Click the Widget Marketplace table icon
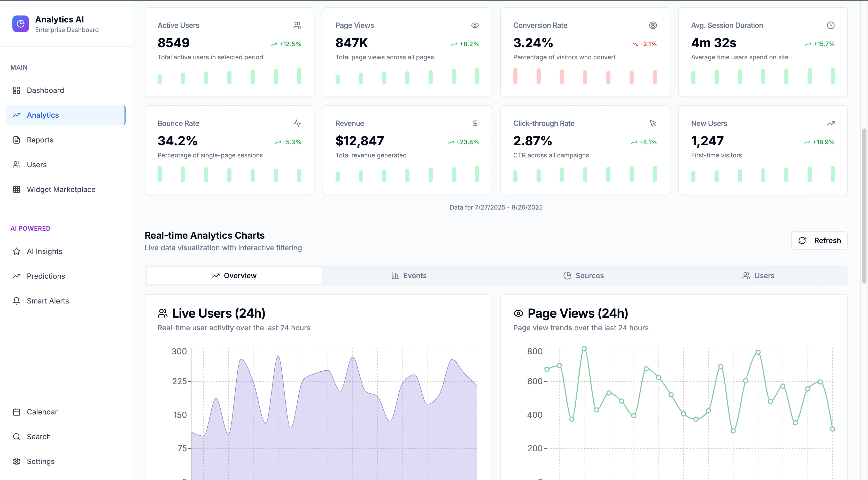This screenshot has height=480, width=868. [17, 189]
